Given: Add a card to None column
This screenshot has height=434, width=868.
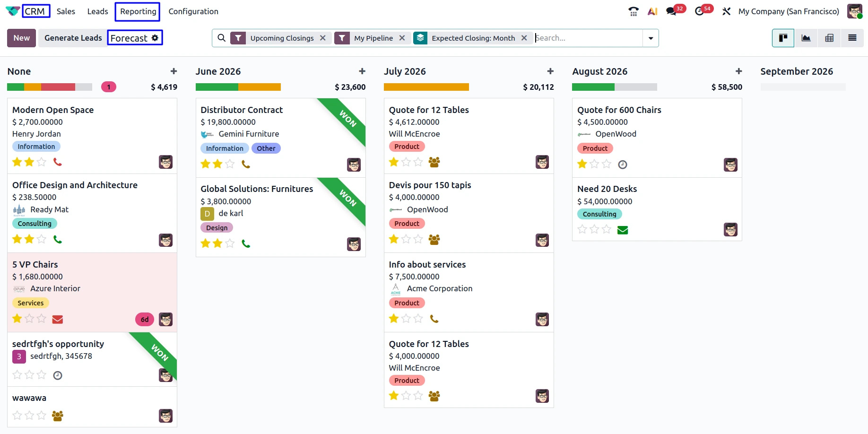Looking at the screenshot, I should click(174, 71).
